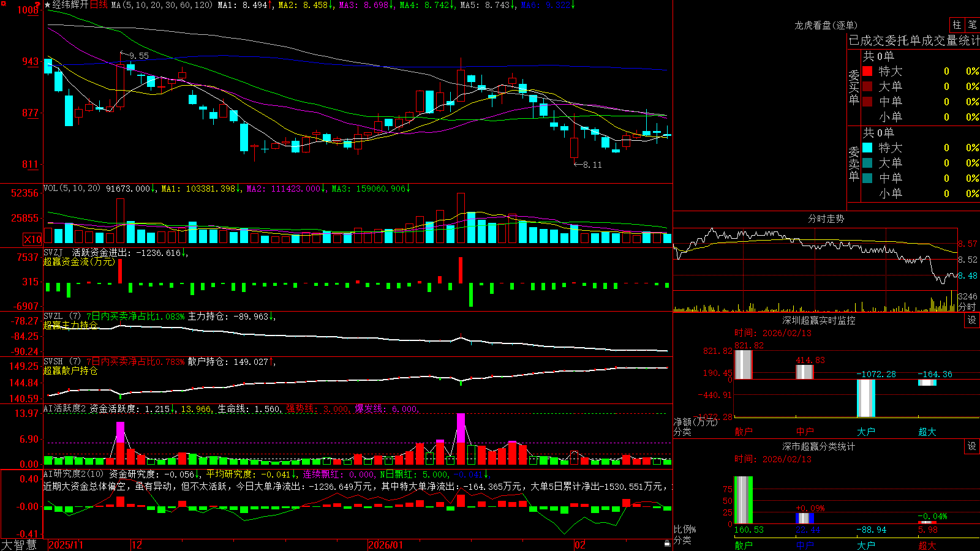
Task: Open 设 settings for 深圳超赢实时监控
Action: 972,320
